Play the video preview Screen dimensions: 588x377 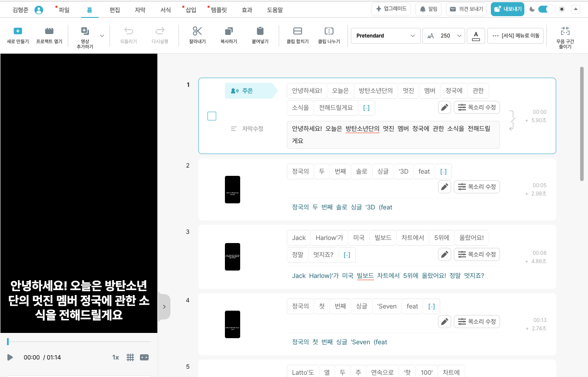point(10,357)
